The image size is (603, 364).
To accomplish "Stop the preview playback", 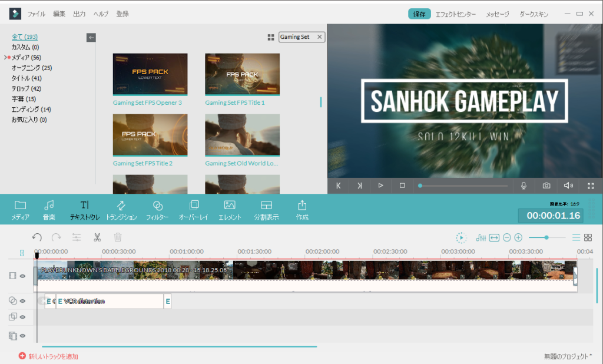I will (x=402, y=186).
